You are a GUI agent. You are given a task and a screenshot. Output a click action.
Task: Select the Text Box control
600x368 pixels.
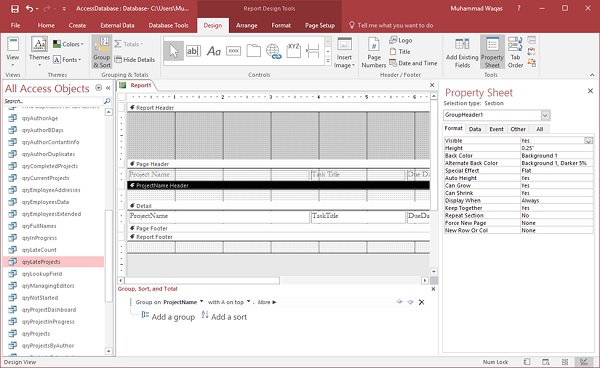pos(193,51)
